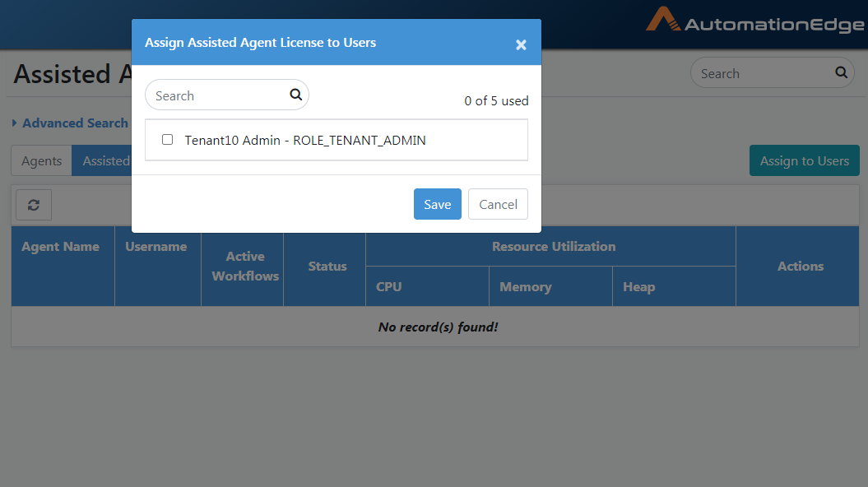
Task: Cancel the license assignment dialog
Action: point(499,204)
